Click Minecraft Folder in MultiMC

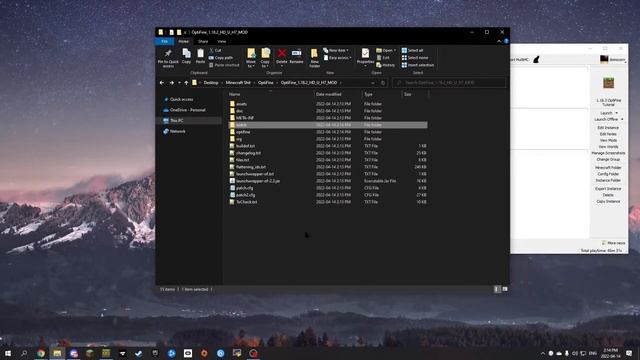click(608, 168)
